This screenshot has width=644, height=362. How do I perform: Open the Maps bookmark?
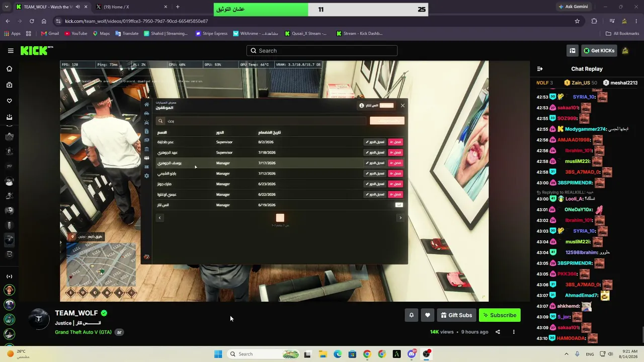tap(101, 34)
